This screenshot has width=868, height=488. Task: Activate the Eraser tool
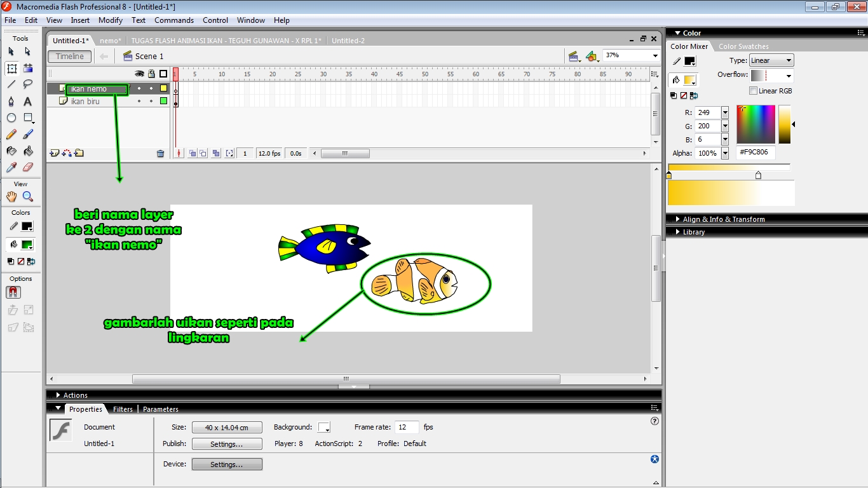pyautogui.click(x=28, y=168)
